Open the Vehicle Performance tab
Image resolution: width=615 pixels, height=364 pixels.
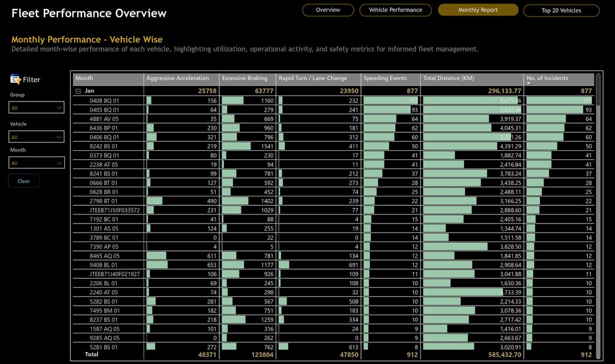395,10
